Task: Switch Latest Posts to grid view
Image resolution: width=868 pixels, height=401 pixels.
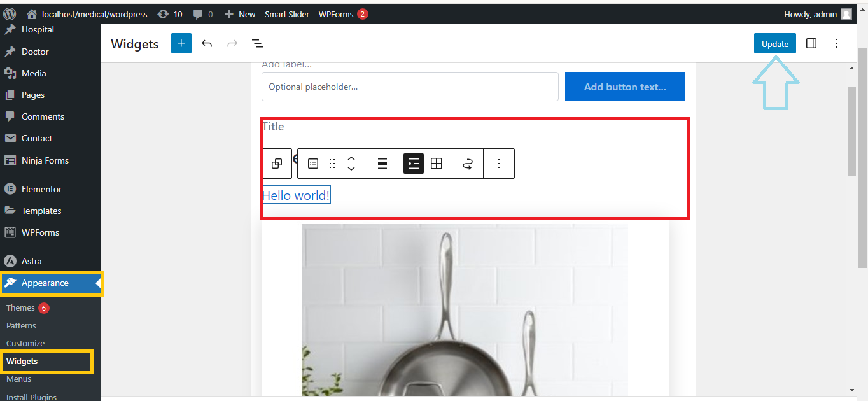Action: [x=437, y=164]
